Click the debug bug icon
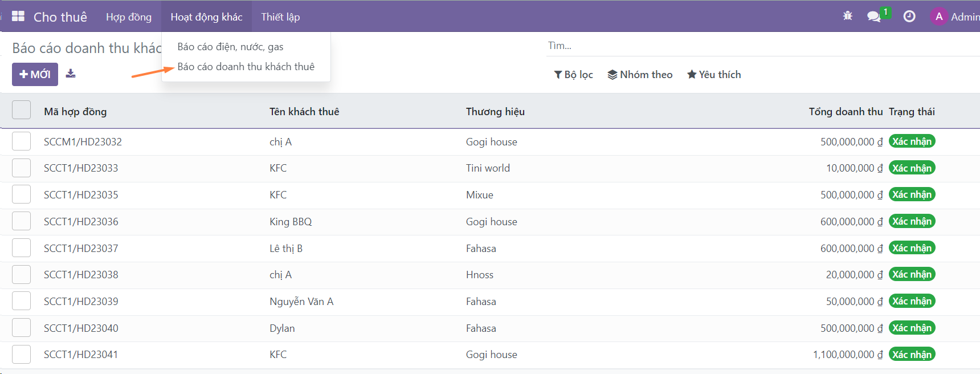980x374 pixels. (x=848, y=17)
